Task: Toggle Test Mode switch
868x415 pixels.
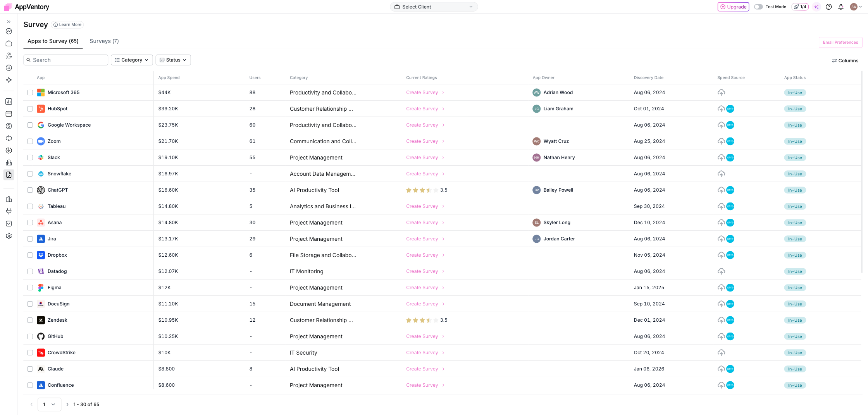Action: 758,7
